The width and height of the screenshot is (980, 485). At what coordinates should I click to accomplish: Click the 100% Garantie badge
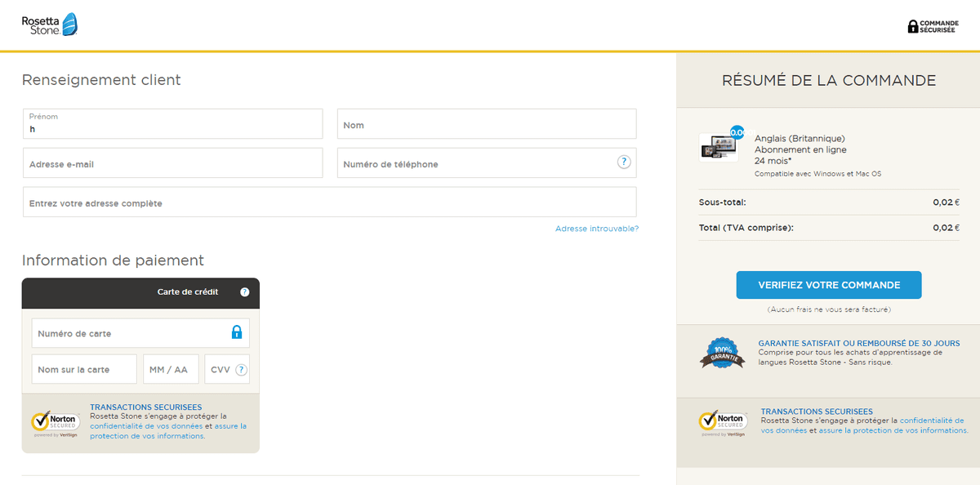tap(723, 354)
